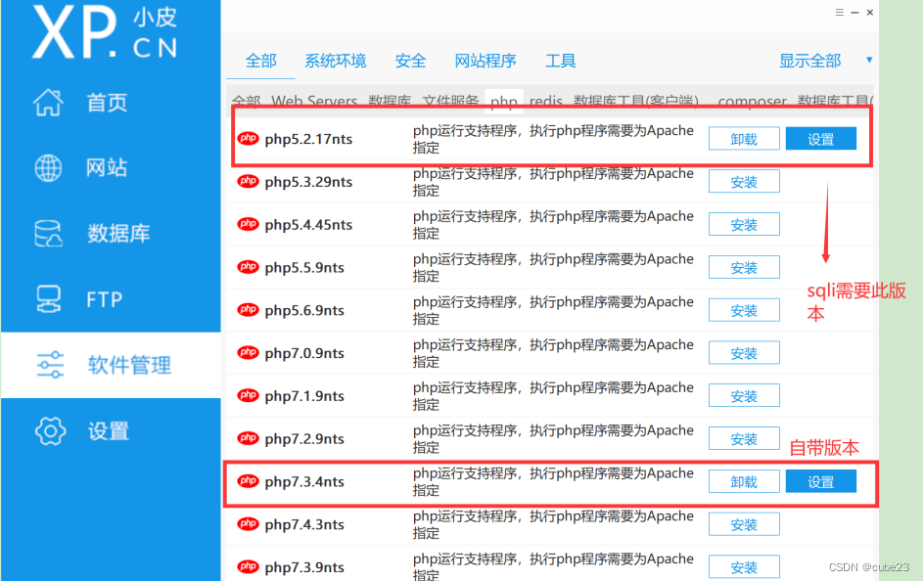Click the php icon beside php7.4.3nts

[248, 524]
